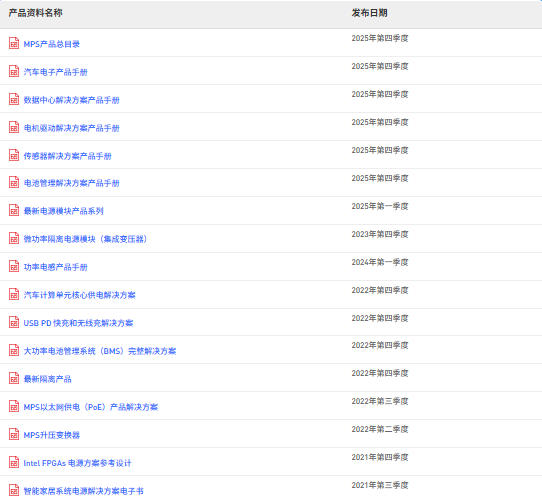Click PDF icon beside 电池管理解决方案产品手册
The image size is (542, 503).
[14, 182]
